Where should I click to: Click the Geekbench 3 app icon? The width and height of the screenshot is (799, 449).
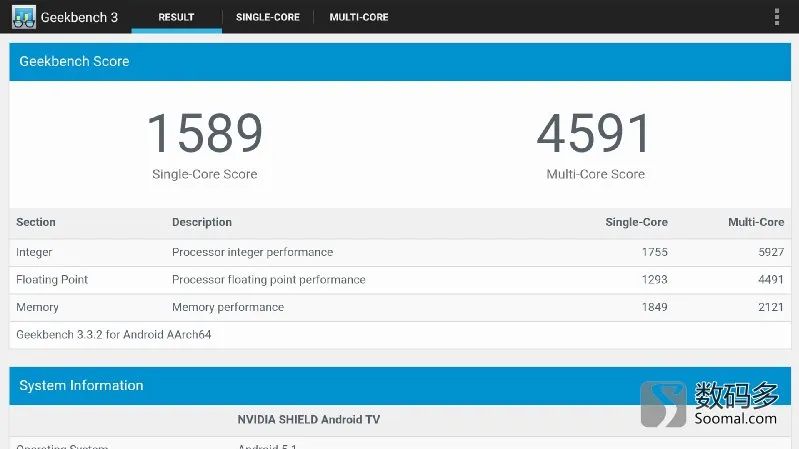(24, 17)
